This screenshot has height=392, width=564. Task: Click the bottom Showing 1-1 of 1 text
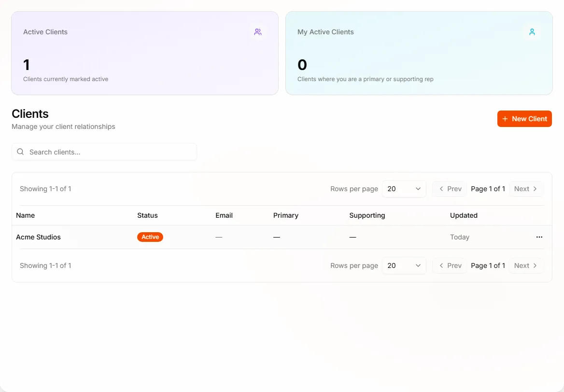45,266
